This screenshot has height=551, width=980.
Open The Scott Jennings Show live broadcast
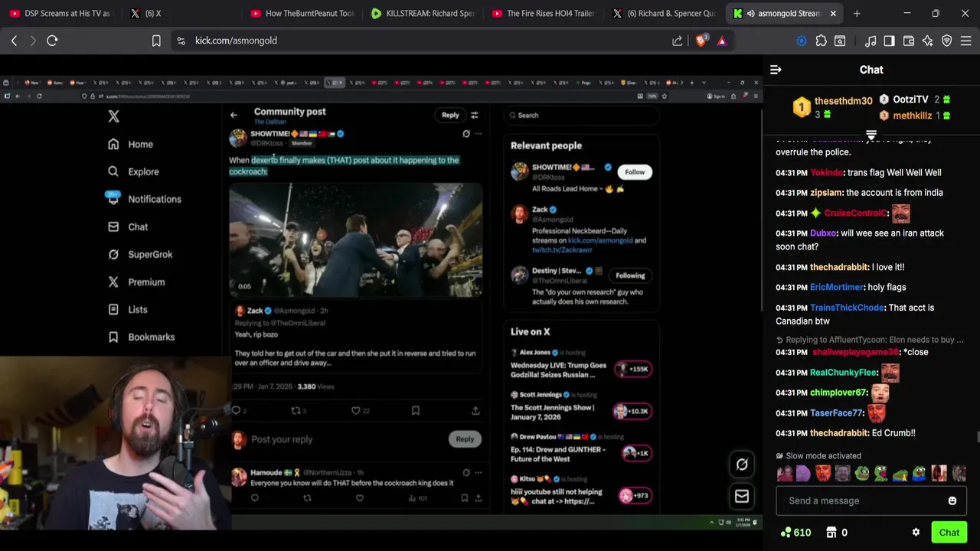[580, 406]
